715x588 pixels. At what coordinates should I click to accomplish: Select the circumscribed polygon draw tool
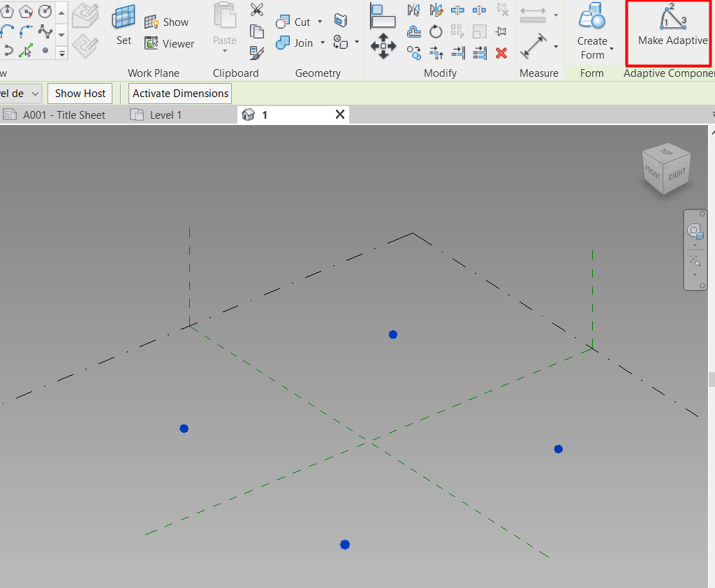point(26,11)
